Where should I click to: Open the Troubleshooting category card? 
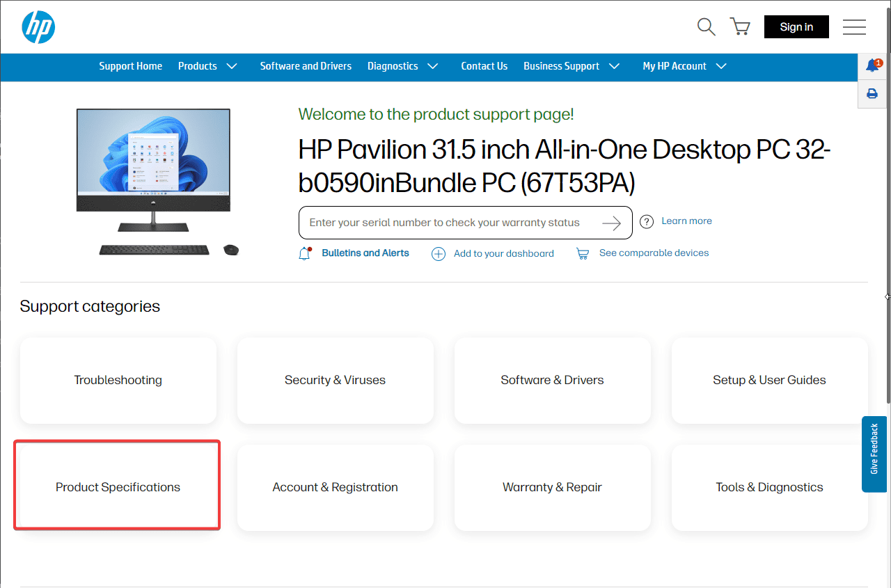tap(118, 381)
